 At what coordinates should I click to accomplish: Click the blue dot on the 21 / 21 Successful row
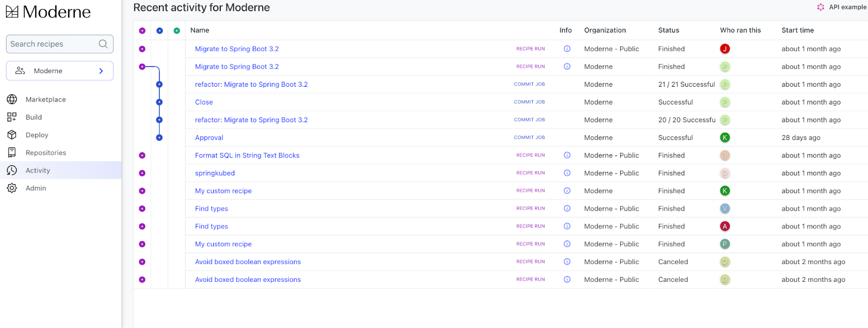click(x=159, y=85)
